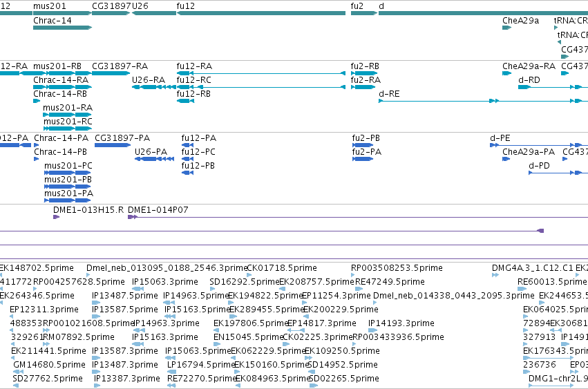Select the fu2-RB transcript label
The height and width of the screenshot is (389, 588).
pyautogui.click(x=365, y=66)
